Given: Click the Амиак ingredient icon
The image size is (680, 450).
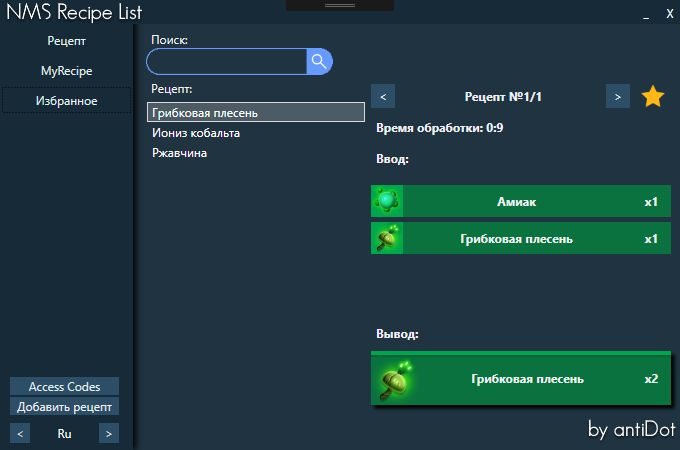Looking at the screenshot, I should pyautogui.click(x=387, y=201).
